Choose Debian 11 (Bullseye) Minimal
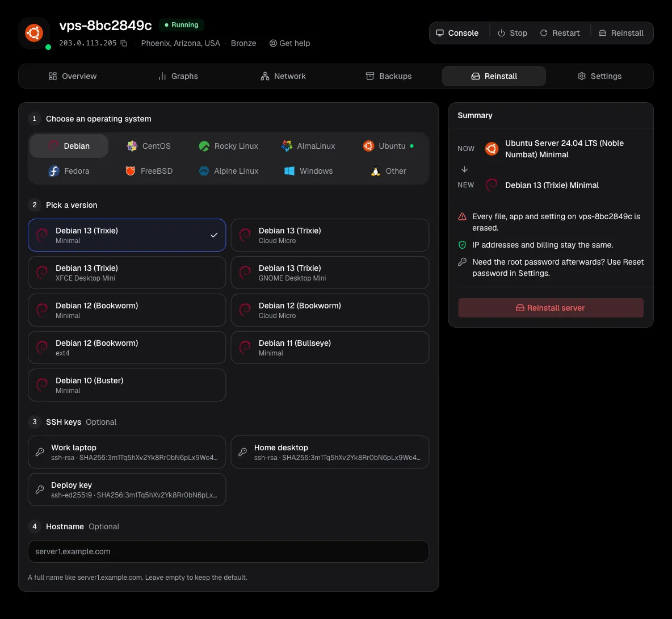 point(330,348)
